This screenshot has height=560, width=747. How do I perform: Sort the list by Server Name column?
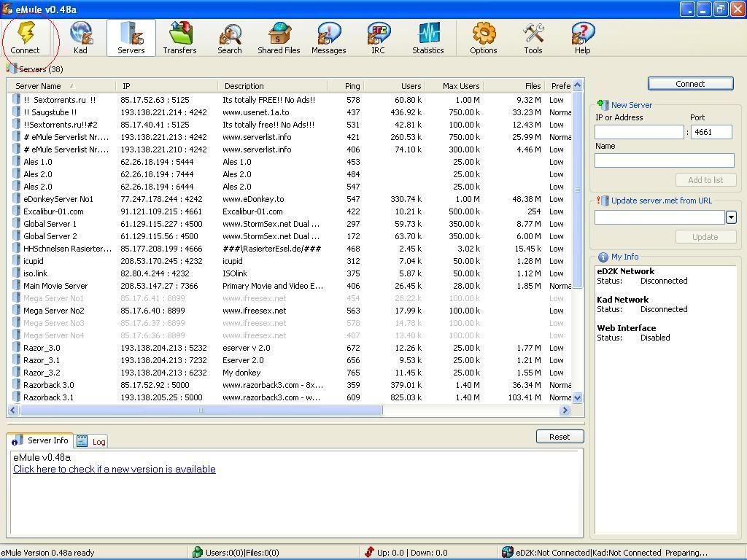pyautogui.click(x=44, y=86)
